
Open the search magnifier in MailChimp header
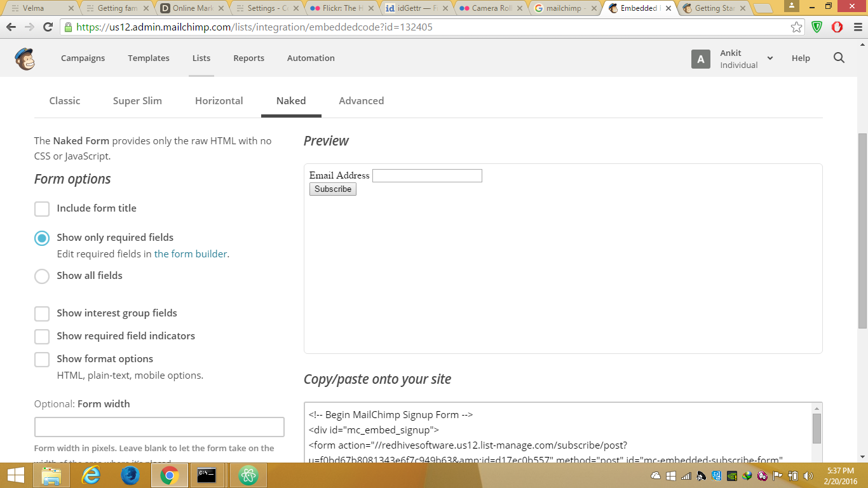click(x=839, y=58)
